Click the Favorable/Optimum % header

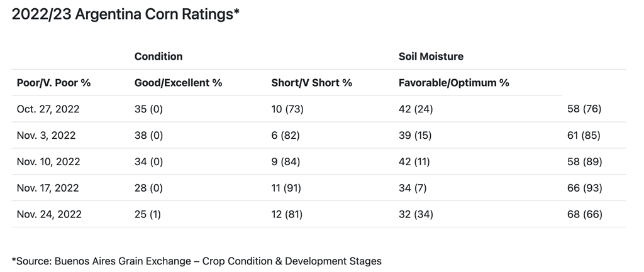[453, 83]
